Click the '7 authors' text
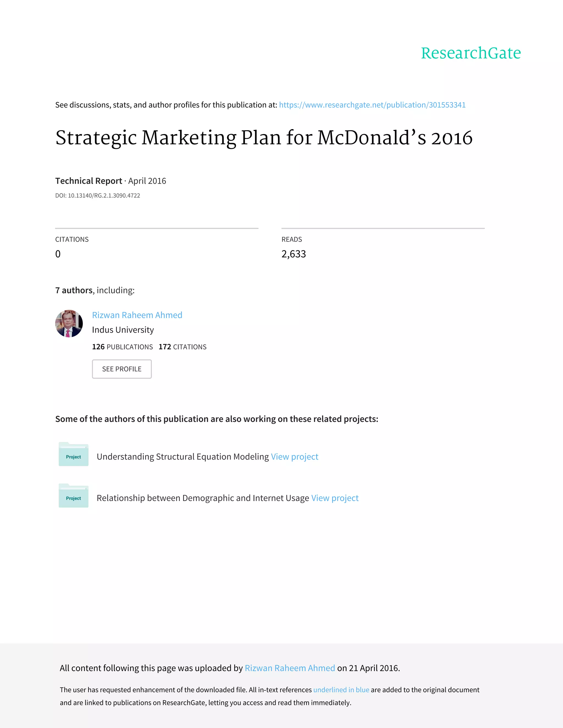The width and height of the screenshot is (563, 728). click(x=74, y=290)
